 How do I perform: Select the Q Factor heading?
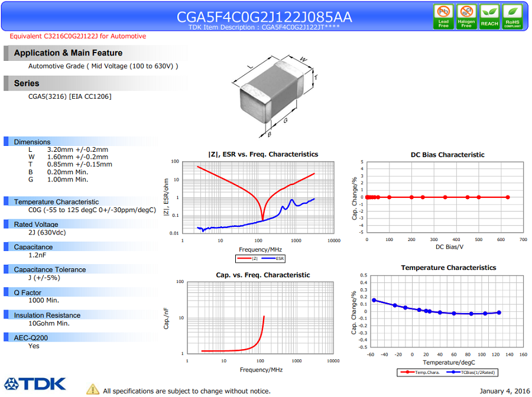coord(27,292)
